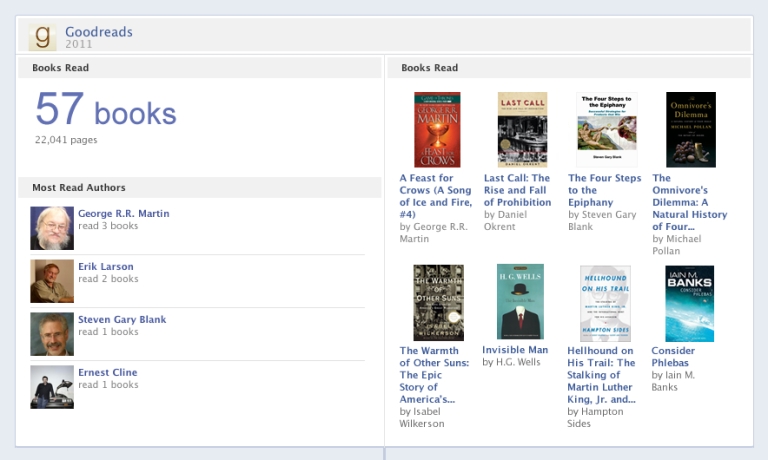Click the 22,041 pages text

tap(66, 140)
